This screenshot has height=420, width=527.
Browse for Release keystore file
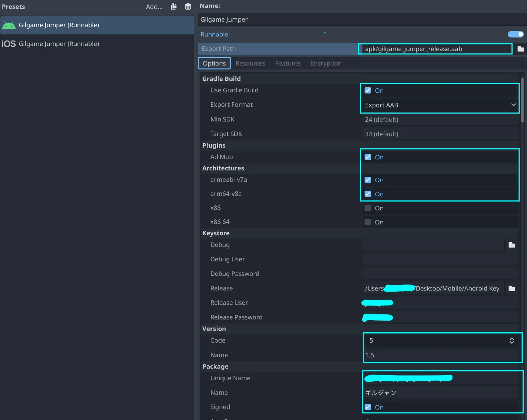pyautogui.click(x=512, y=289)
